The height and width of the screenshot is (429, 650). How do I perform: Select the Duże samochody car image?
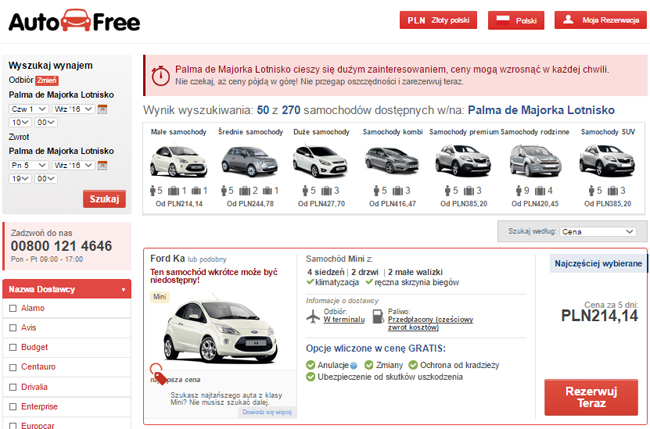pos(320,161)
